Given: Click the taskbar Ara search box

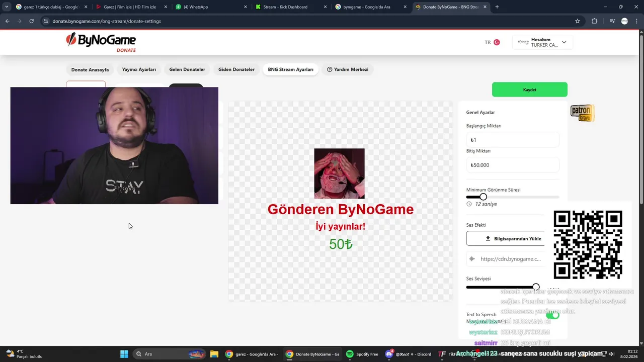Looking at the screenshot, I should point(170,354).
